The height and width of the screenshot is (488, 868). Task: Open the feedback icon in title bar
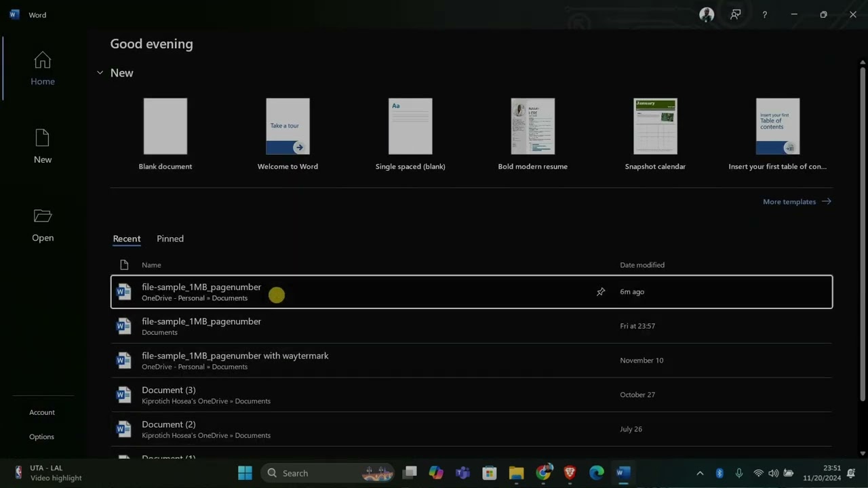(736, 14)
